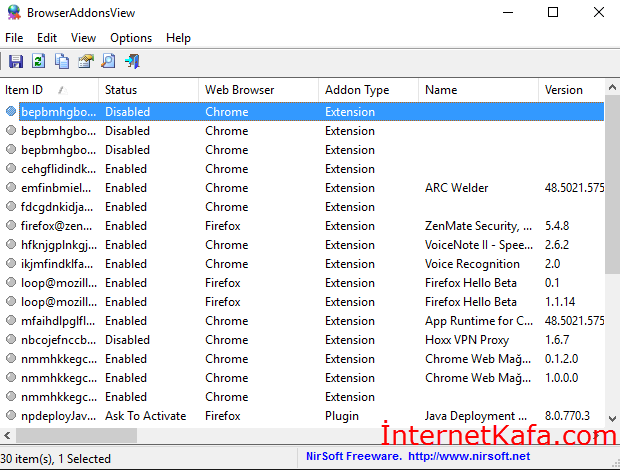Click the vertical scrollbar down arrow
This screenshot has width=620, height=470.
click(612, 419)
